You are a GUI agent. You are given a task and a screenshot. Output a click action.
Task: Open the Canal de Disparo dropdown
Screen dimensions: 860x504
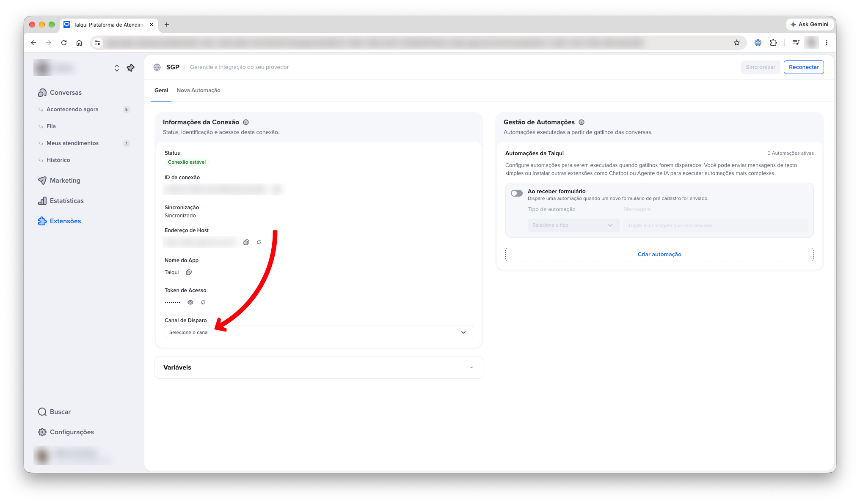(x=319, y=332)
